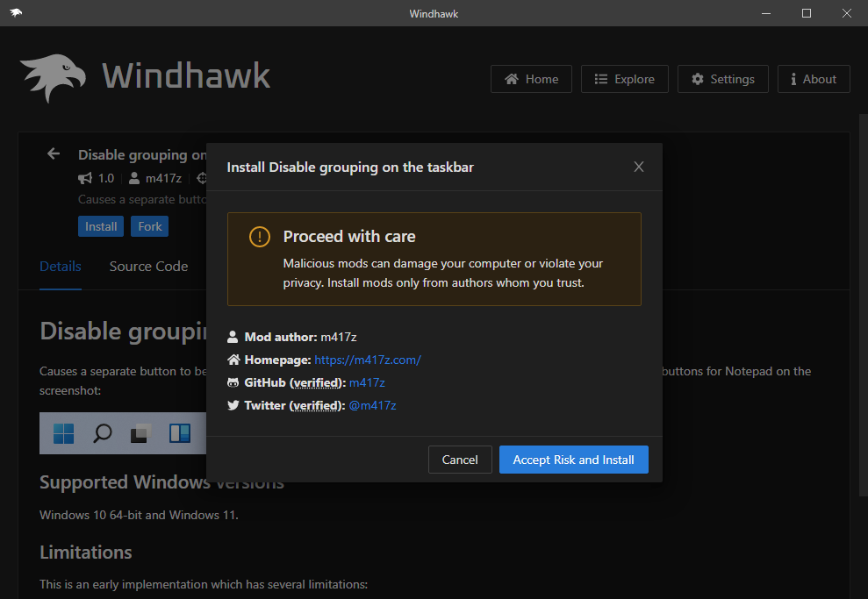Click Accept Risk and Install button

pyautogui.click(x=573, y=460)
